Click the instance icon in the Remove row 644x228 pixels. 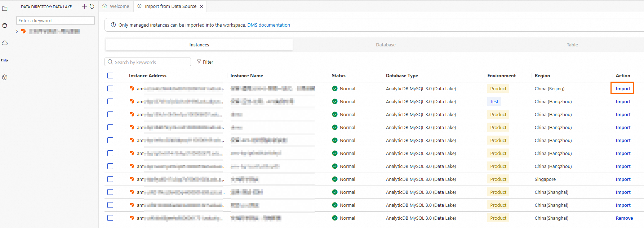(x=132, y=218)
